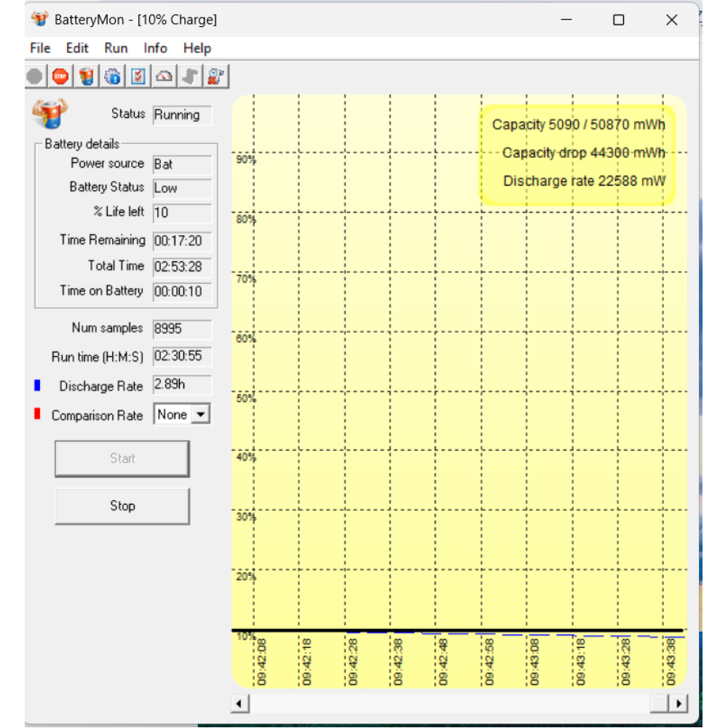Click the 50% label on the graph axis
This screenshot has width=728, height=728.
point(245,398)
